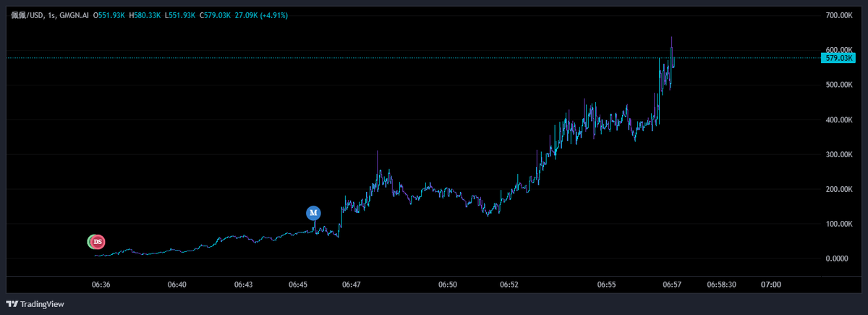Click the 100.00K price axis label
The width and height of the screenshot is (868, 315).
click(x=838, y=224)
